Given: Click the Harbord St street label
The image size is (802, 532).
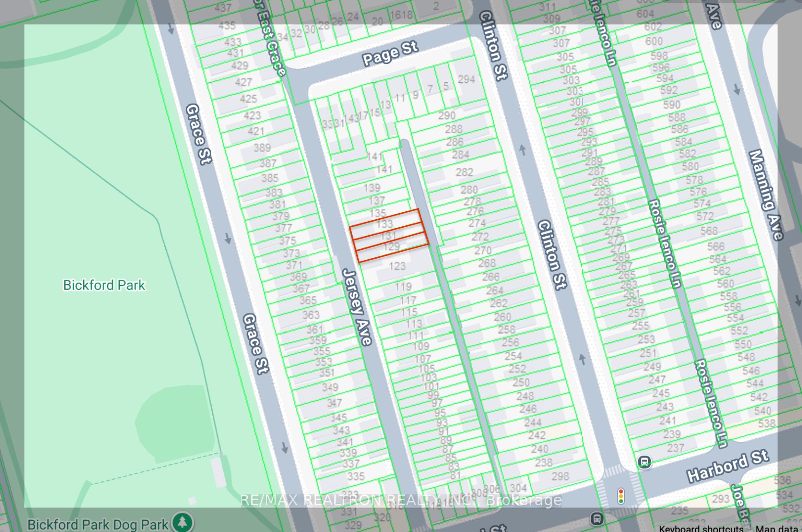Looking at the screenshot, I should click(x=727, y=466).
